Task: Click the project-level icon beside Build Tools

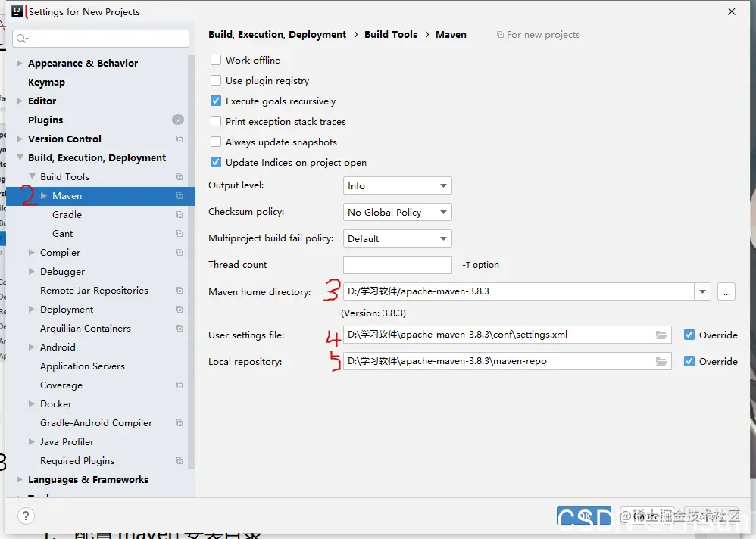Action: pyautogui.click(x=180, y=177)
